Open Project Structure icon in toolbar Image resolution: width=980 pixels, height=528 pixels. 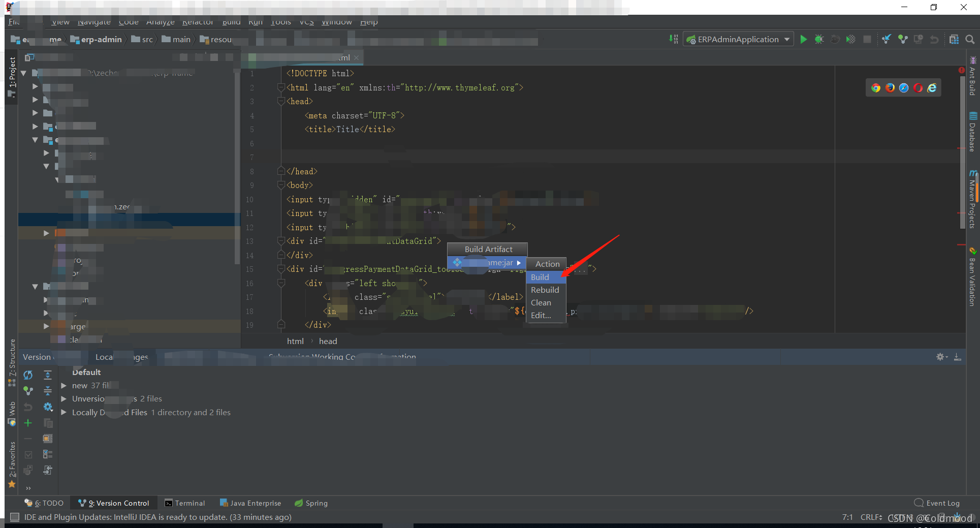pos(954,40)
